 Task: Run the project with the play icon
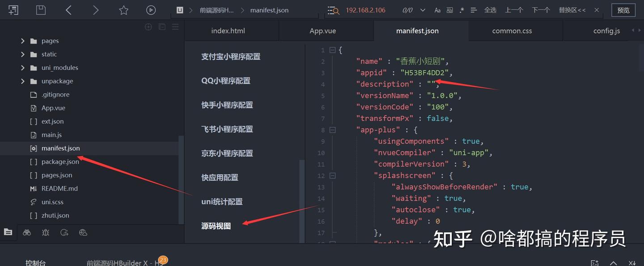click(151, 10)
